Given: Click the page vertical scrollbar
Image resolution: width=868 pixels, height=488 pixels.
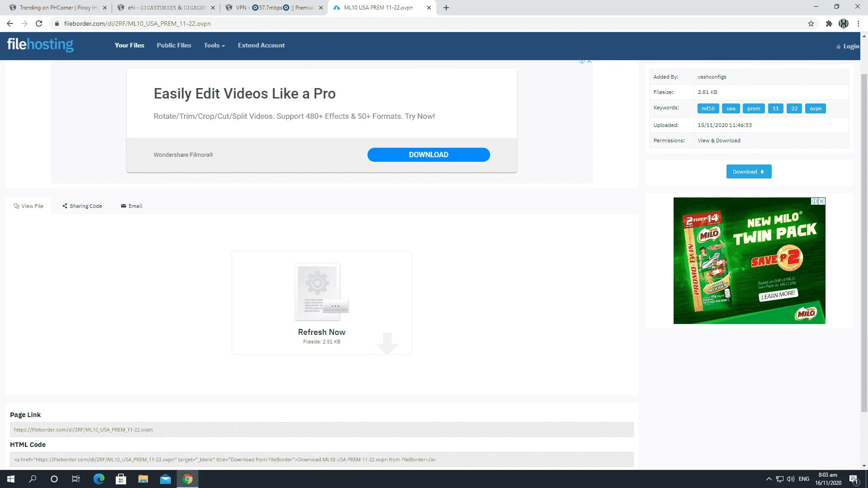Looking at the screenshot, I should coord(864,244).
